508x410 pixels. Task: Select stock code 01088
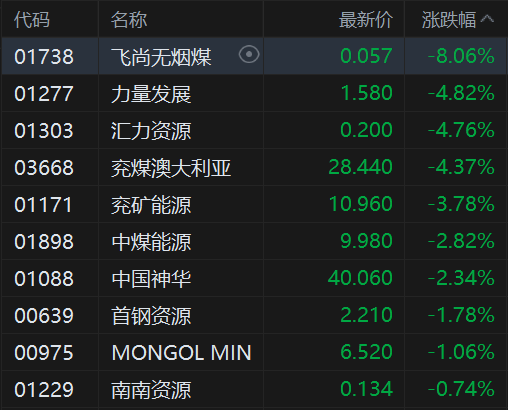(44, 278)
